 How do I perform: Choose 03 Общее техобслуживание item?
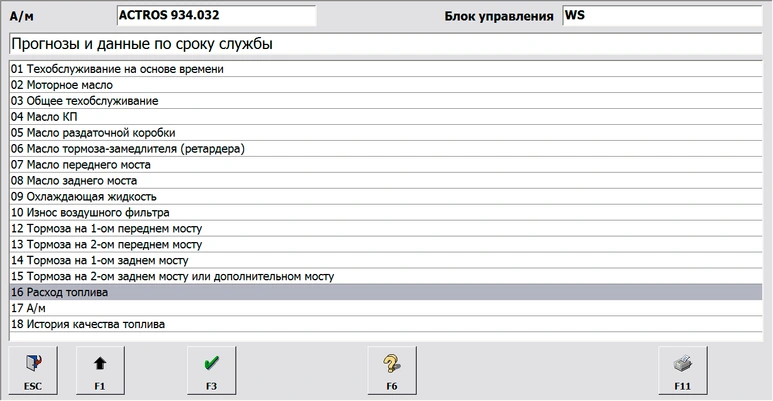[x=85, y=101]
